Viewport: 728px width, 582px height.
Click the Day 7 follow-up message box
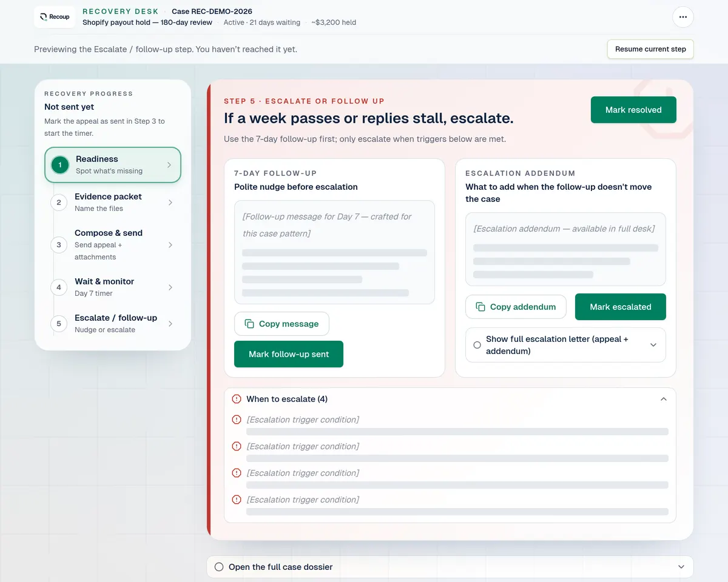click(x=334, y=252)
